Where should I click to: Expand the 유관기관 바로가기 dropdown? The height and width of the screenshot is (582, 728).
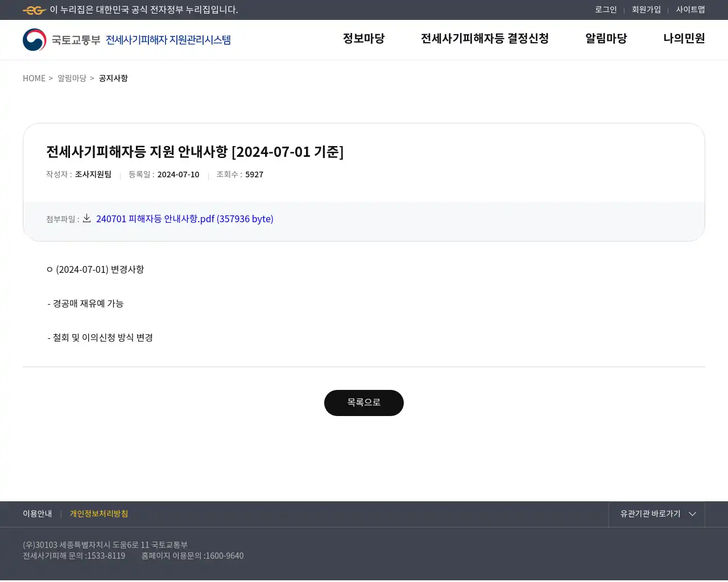(x=657, y=514)
